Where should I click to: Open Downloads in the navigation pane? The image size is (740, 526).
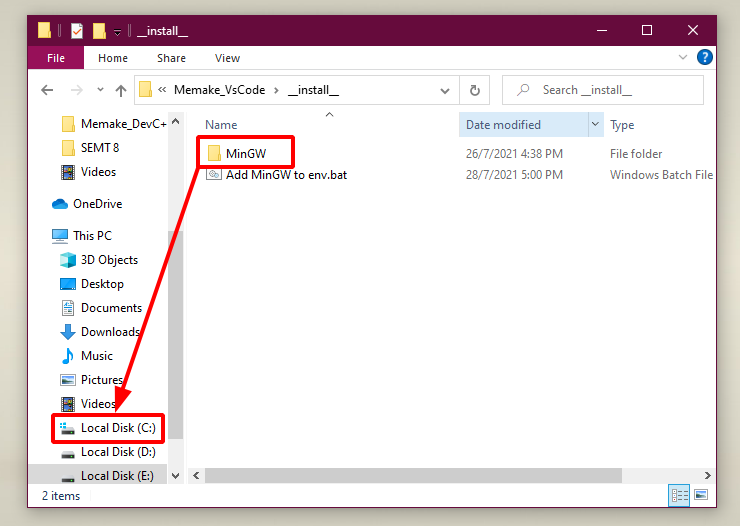(x=100, y=332)
